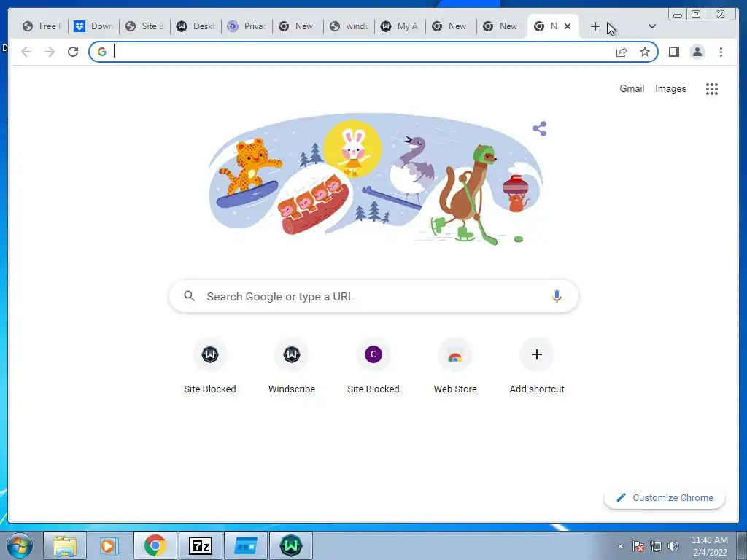The image size is (747, 560).
Task: Click the Search Google or type a URL box
Action: (373, 296)
